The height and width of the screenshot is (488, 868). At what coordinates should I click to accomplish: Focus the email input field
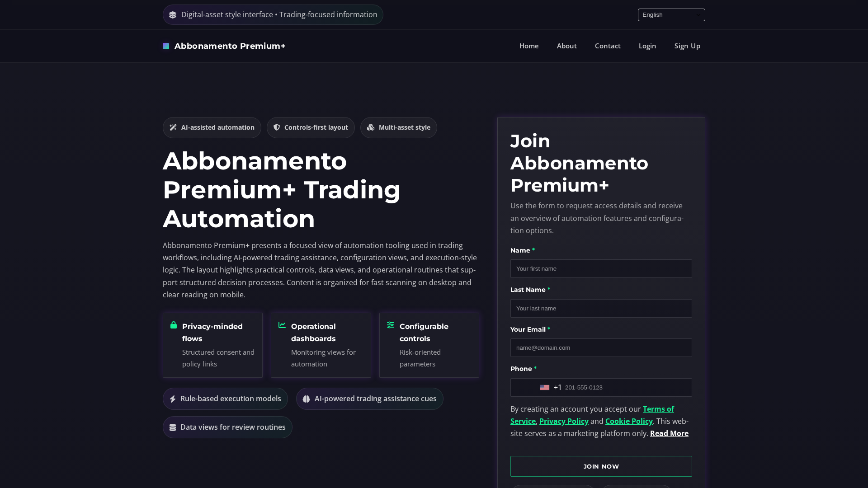coord(601,348)
